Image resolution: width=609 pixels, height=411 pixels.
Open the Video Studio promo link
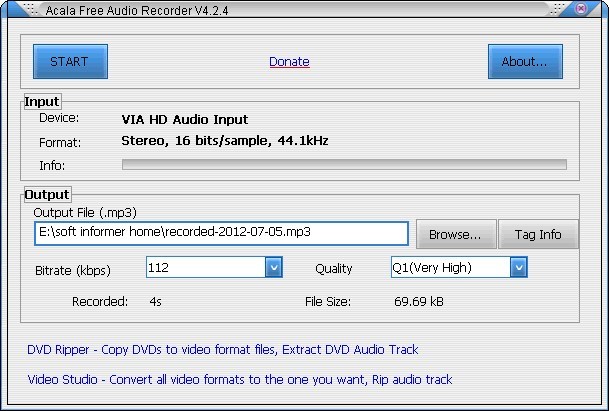240,380
